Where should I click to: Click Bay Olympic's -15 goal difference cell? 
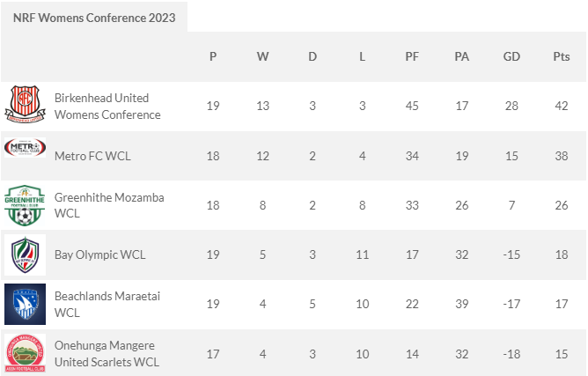pyautogui.click(x=511, y=254)
